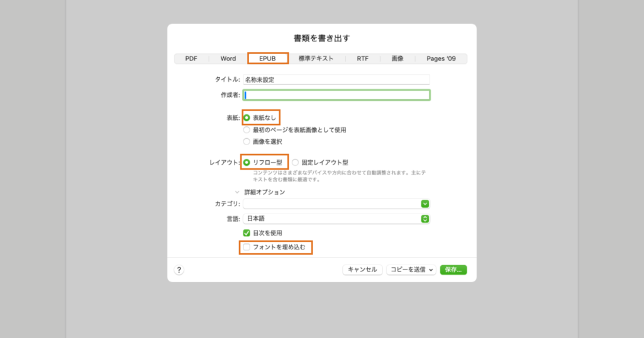Select the EPUB export tab
Viewport: 644px width, 338px height.
point(268,58)
